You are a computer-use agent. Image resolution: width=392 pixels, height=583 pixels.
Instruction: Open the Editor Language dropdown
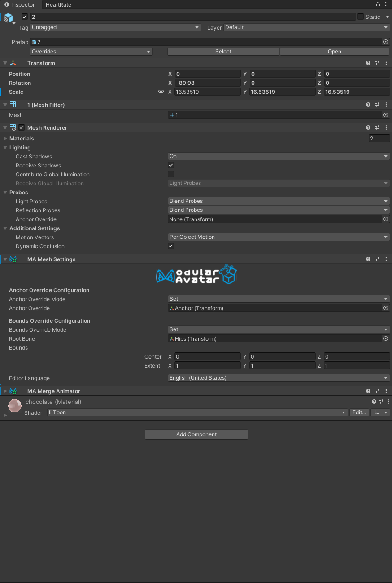(278, 378)
